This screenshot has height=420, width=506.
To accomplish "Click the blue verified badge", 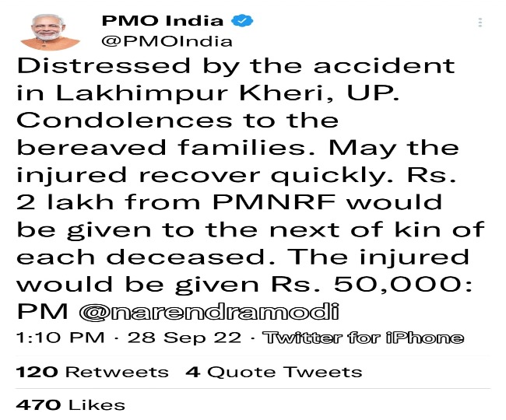I will (x=242, y=21).
